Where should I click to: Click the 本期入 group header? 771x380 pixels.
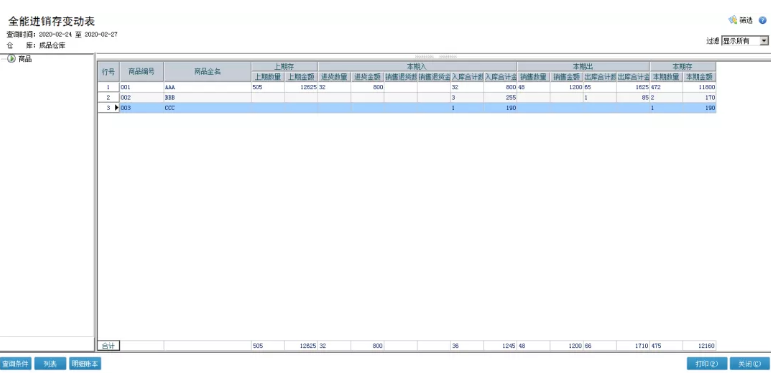point(417,66)
